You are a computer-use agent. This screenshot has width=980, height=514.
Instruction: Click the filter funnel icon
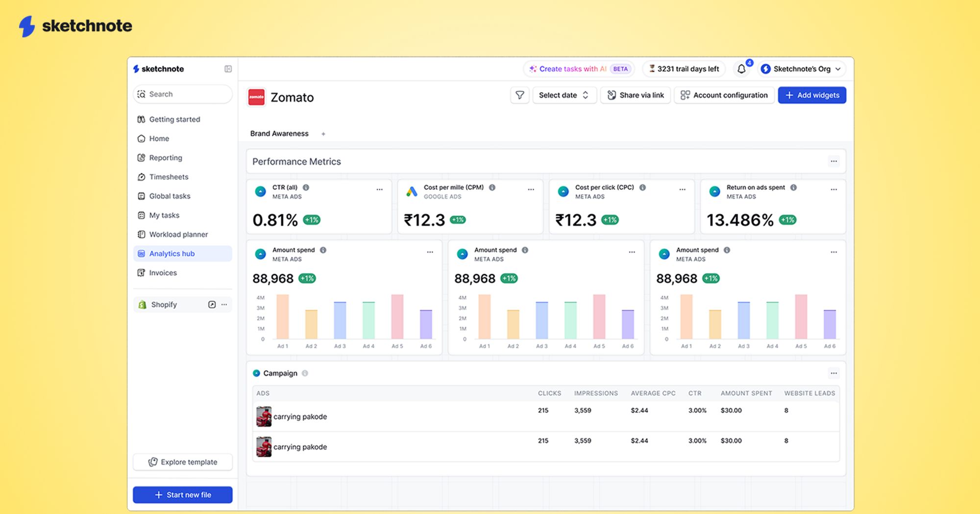[x=519, y=95]
